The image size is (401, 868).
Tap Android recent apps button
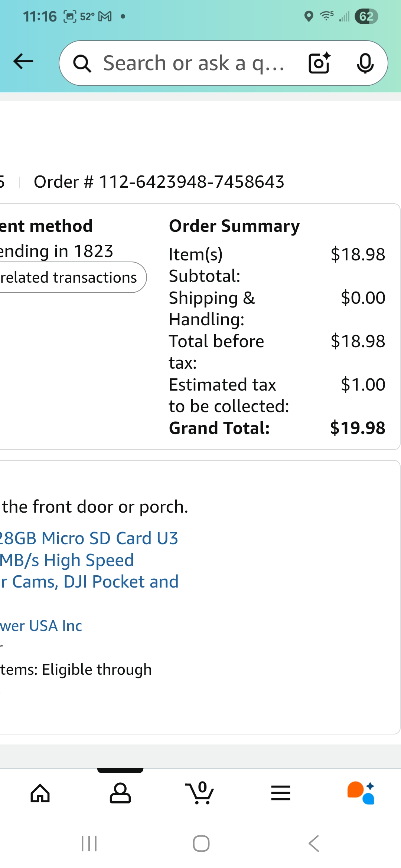click(x=89, y=844)
